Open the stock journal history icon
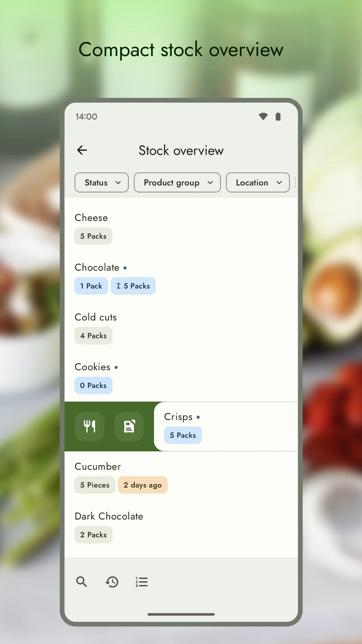Viewport: 362px width, 644px height. (112, 582)
